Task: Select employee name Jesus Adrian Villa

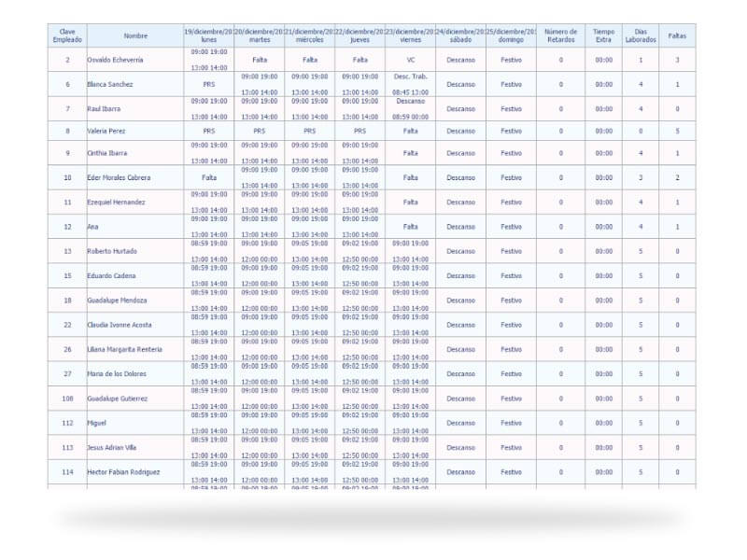Action: (x=111, y=448)
